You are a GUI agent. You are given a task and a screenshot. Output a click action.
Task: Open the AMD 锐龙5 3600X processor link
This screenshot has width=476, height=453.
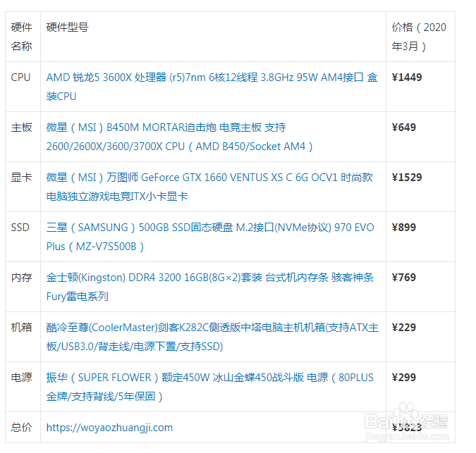212,87
